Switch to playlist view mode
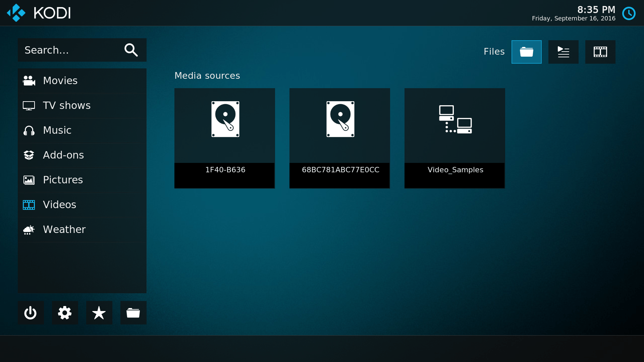Screen dimensions: 644x362 pos(563,52)
